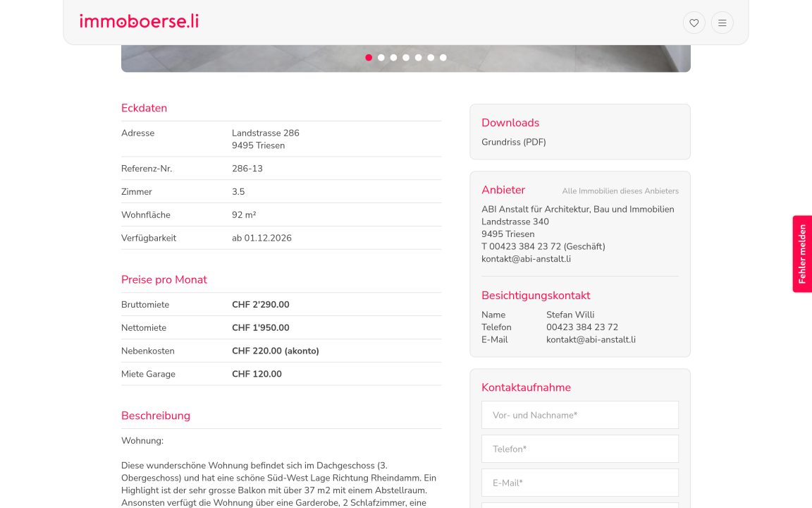Click the Kontaktaufnahme heading
The image size is (812, 508).
(526, 388)
